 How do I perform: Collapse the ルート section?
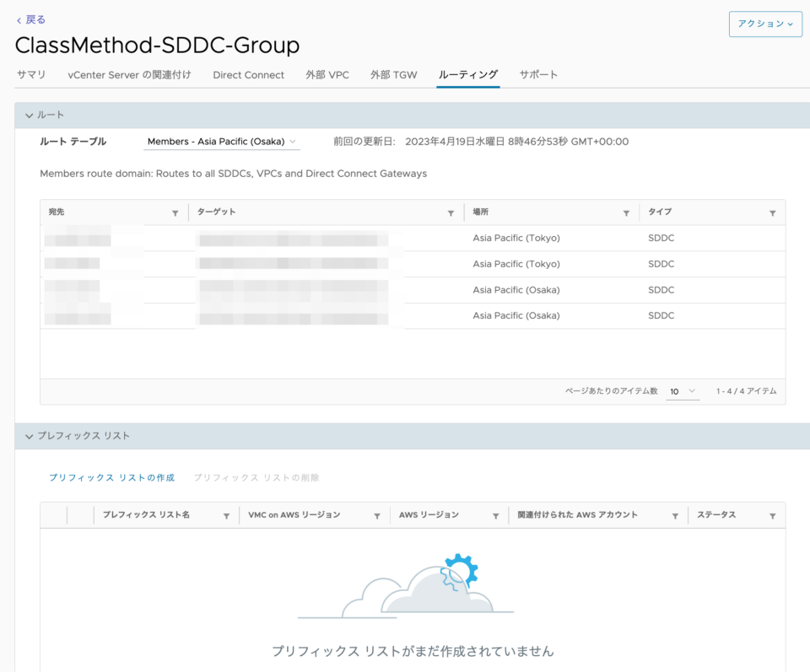pos(29,115)
